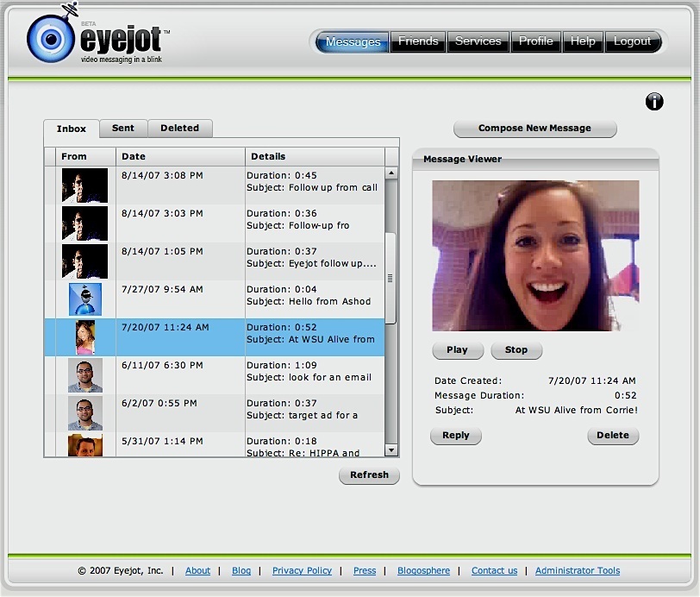Click the inbox scrollbar thumb
This screenshot has height=597, width=700.
pyautogui.click(x=391, y=278)
